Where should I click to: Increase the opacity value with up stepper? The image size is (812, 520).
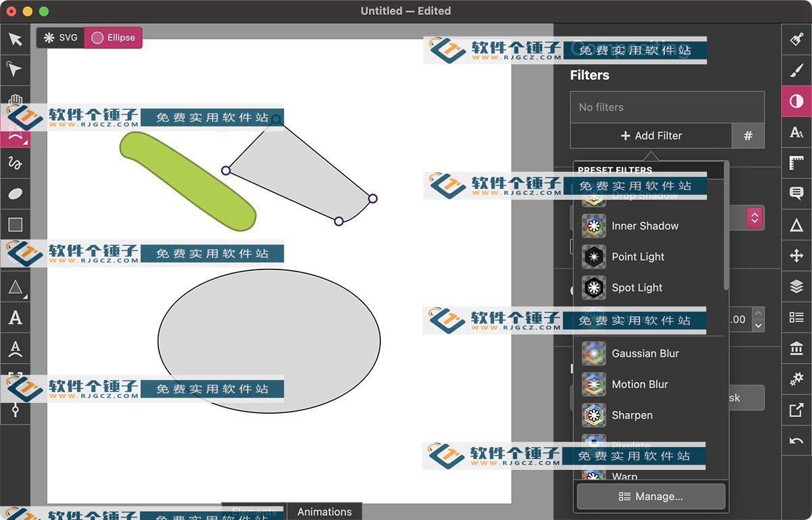759,313
